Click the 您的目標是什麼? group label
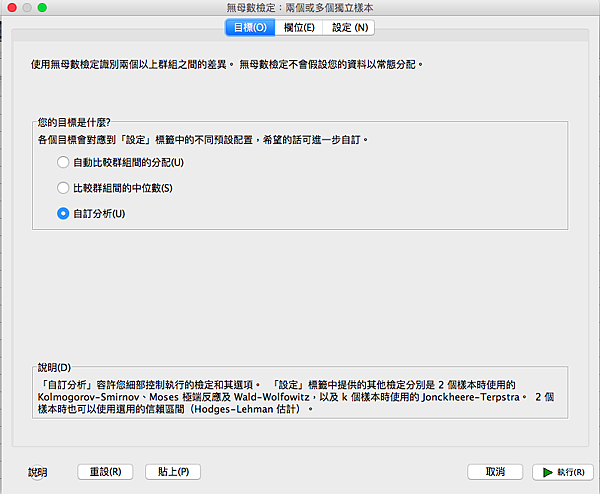The height and width of the screenshot is (494, 600). pyautogui.click(x=74, y=122)
